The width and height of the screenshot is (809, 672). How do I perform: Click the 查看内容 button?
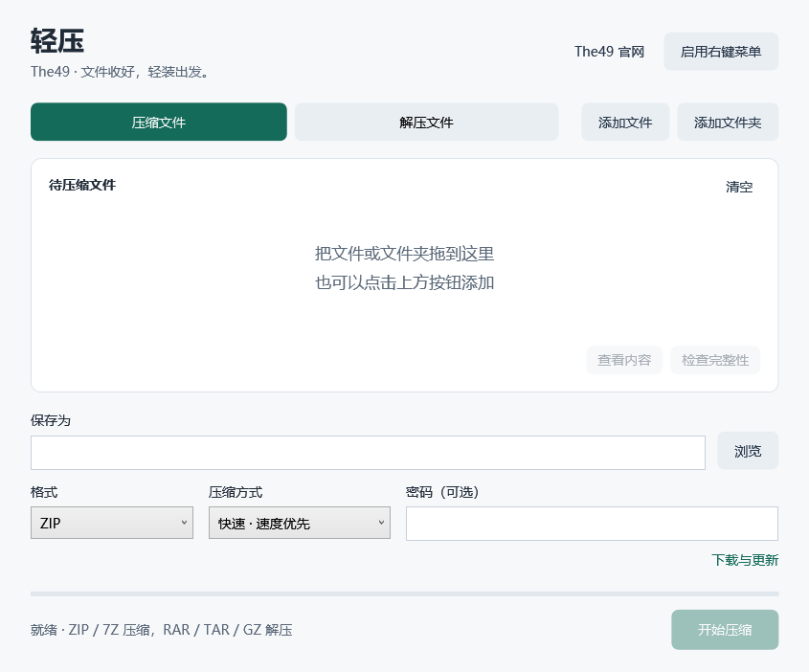pos(624,360)
